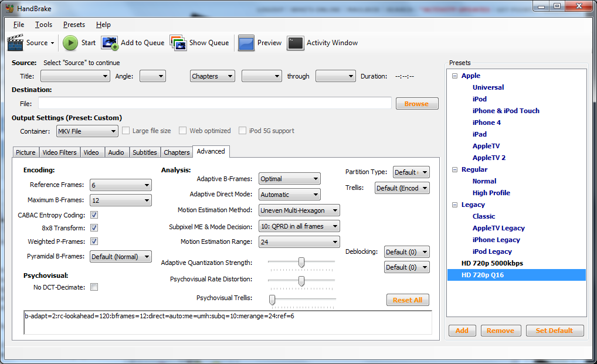This screenshot has width=597, height=364.
Task: Select the Normal preset
Action: coord(484,182)
